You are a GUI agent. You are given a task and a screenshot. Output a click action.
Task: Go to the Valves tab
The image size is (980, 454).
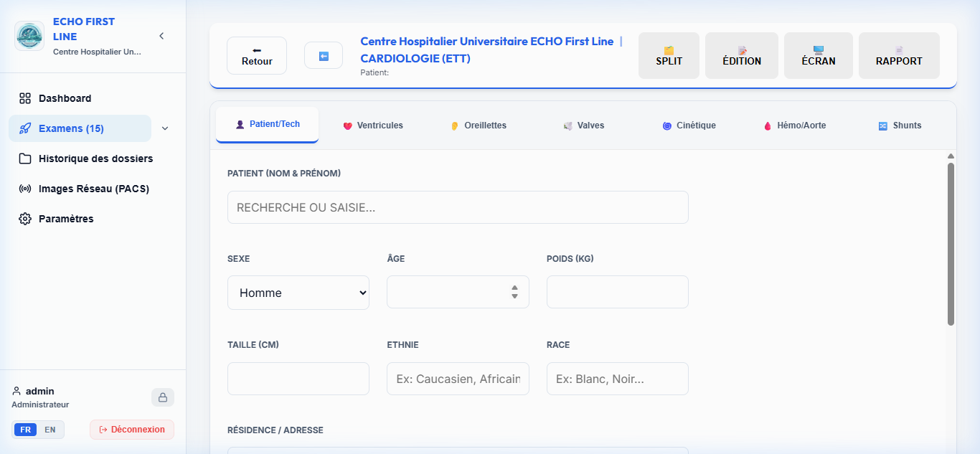tap(583, 126)
